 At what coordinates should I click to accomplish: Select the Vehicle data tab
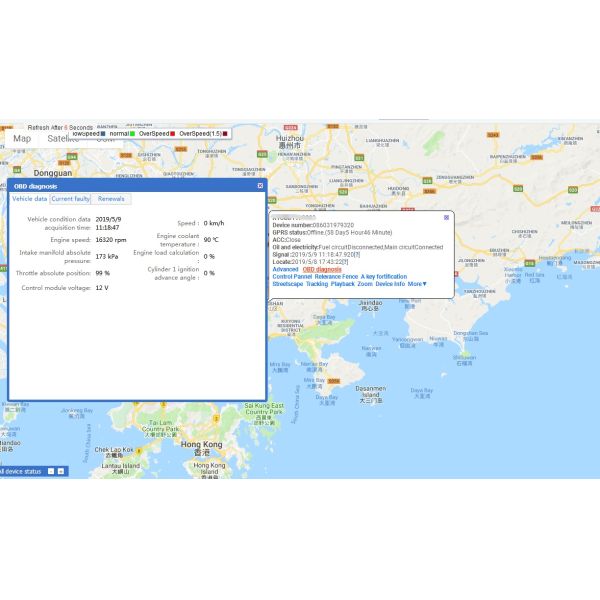[29, 199]
